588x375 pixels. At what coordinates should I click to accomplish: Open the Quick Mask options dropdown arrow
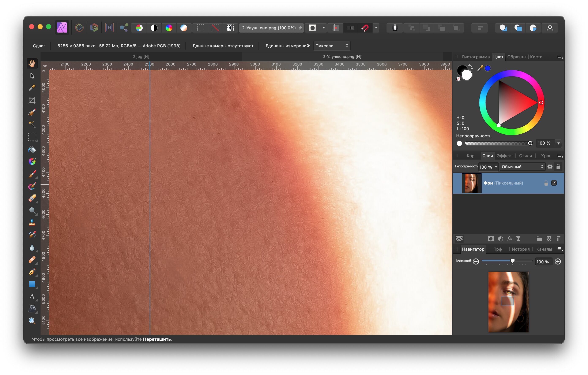pyautogui.click(x=324, y=28)
